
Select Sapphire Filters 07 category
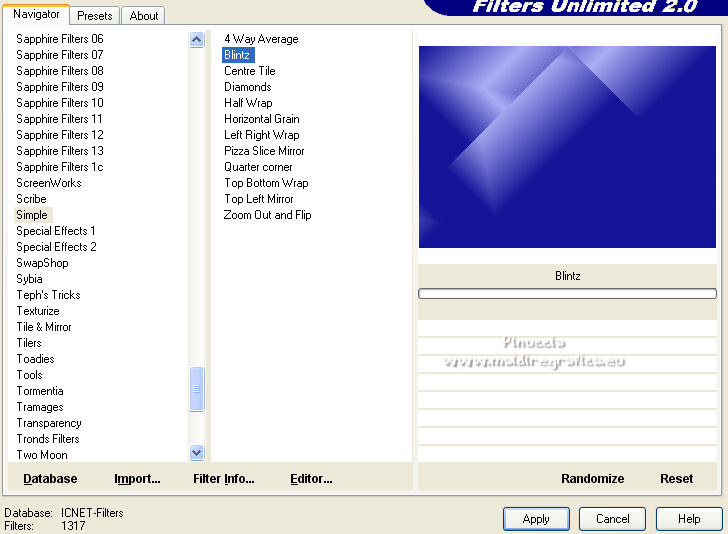coord(59,55)
